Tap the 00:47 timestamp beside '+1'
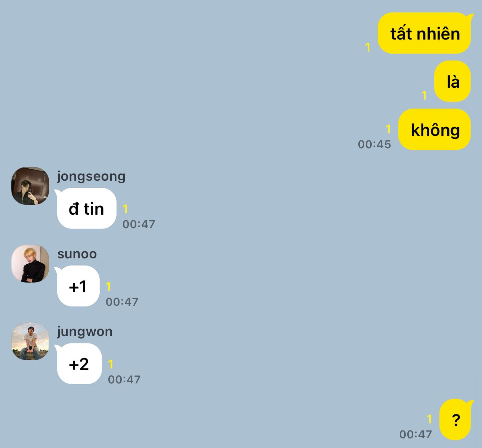This screenshot has width=482, height=448. pos(122,302)
